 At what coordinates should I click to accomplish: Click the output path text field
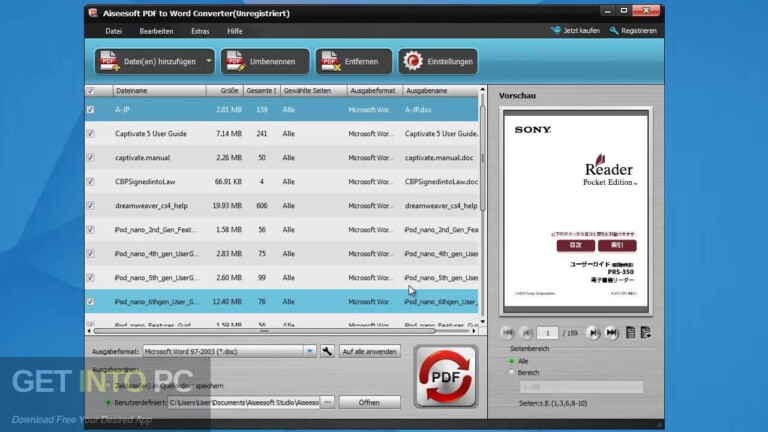[x=243, y=403]
